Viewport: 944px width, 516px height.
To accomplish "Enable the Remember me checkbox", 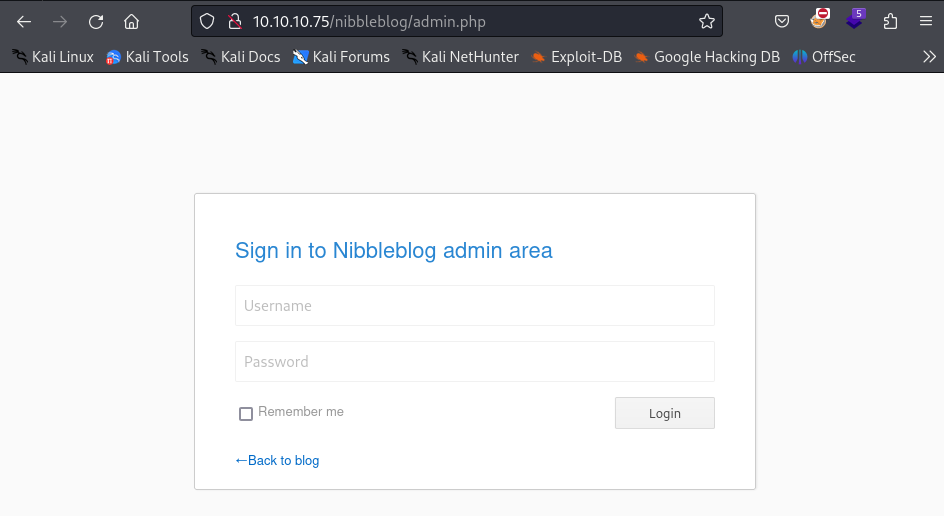I will click(x=246, y=414).
